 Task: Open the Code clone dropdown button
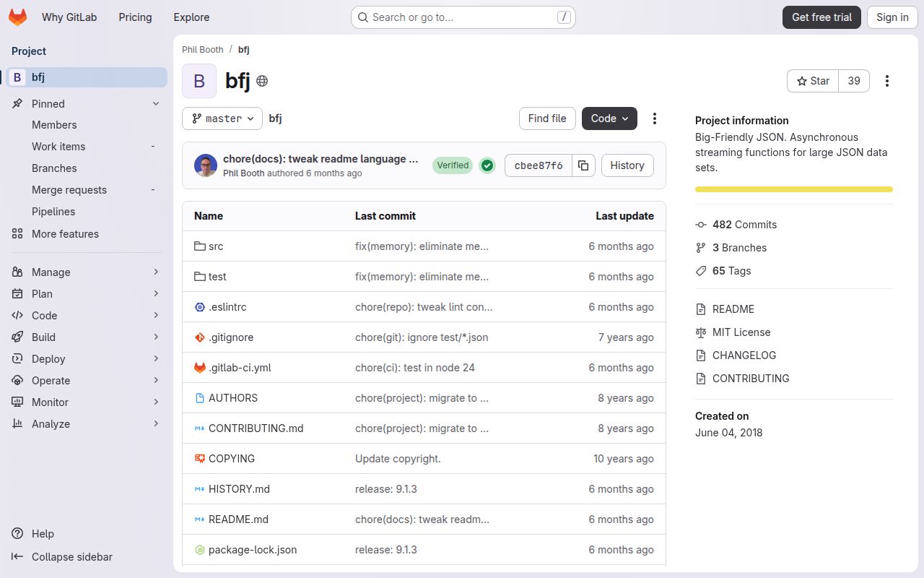tap(609, 118)
